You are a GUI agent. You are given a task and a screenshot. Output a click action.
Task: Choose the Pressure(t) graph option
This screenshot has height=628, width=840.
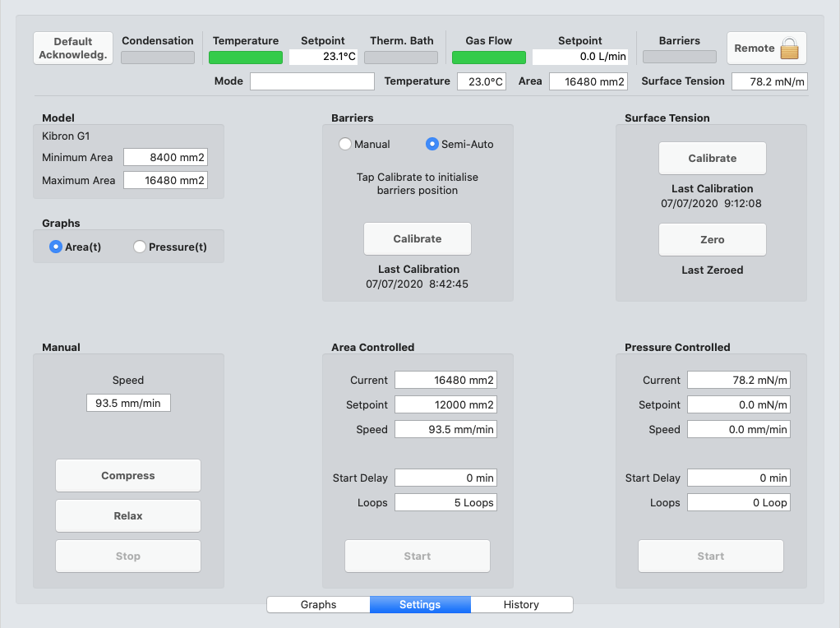[140, 247]
